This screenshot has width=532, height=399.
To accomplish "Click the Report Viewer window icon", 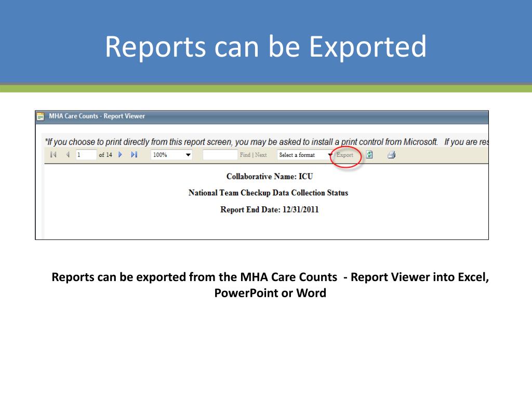I will tap(41, 116).
